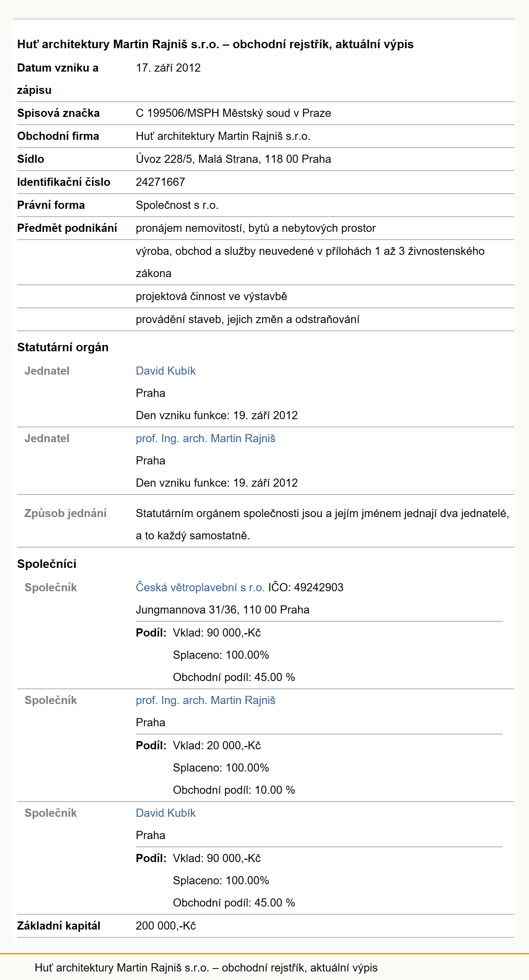This screenshot has height=980, width=529.
Task: Click the page heading with company name
Action: tap(216, 44)
